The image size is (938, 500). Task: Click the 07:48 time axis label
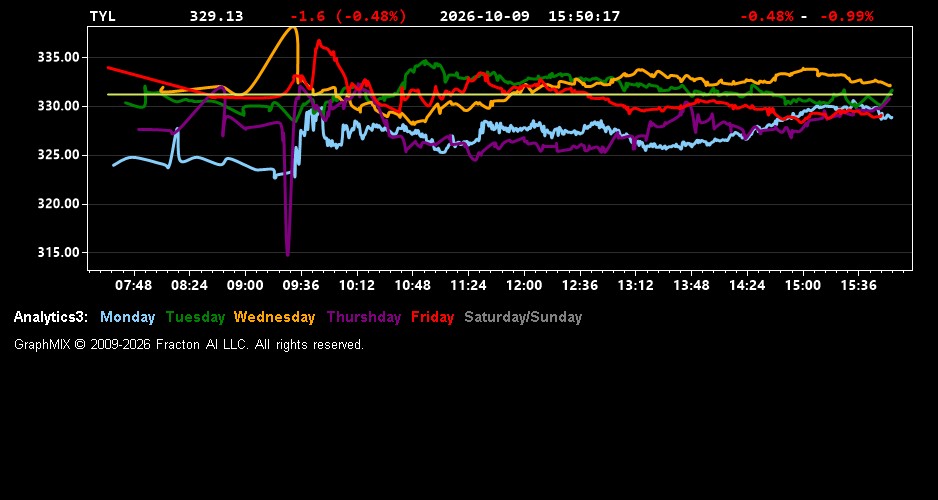[x=133, y=285]
